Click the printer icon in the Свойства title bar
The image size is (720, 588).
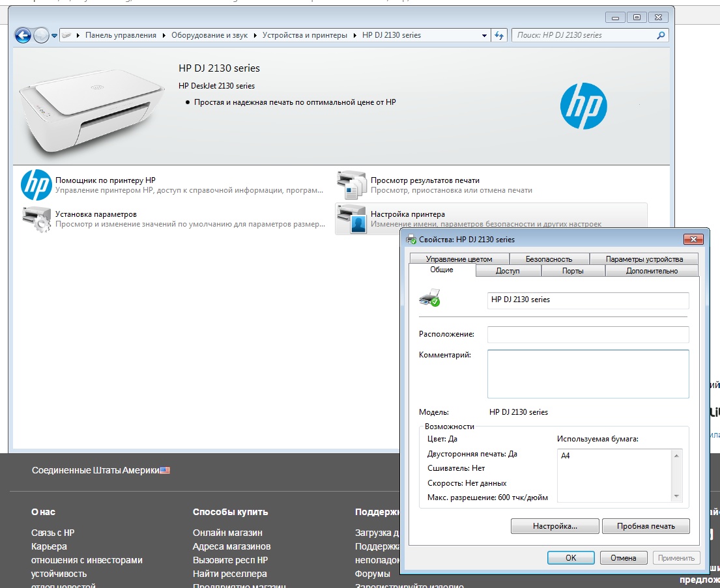(x=411, y=239)
